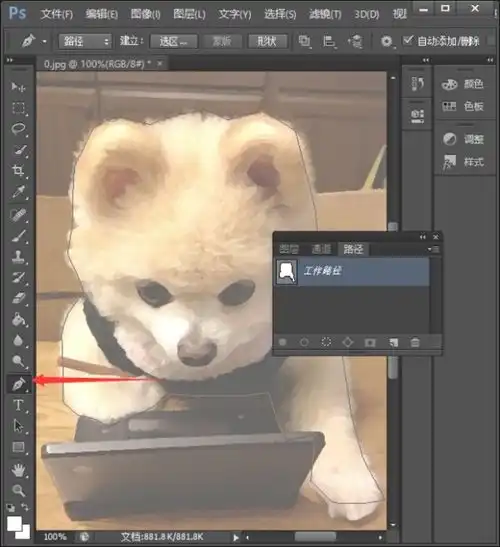500x547 pixels.
Task: Click the path arrangement icon in options bar
Action: pos(355,42)
